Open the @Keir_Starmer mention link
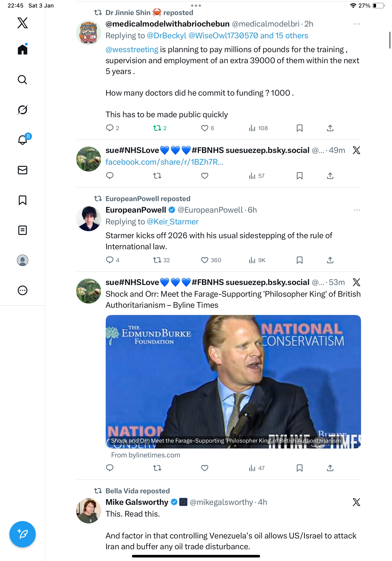The width and height of the screenshot is (392, 561). [x=172, y=222]
